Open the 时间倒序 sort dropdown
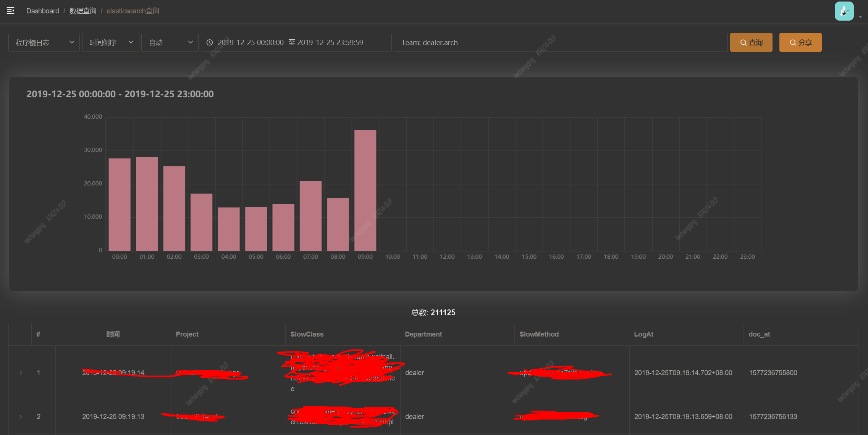The image size is (868, 435). pos(110,42)
